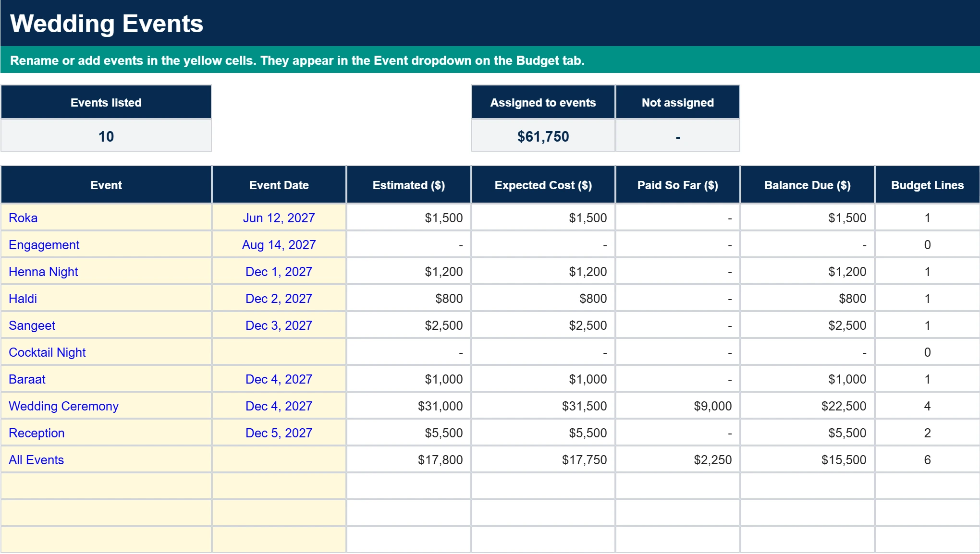Select the $31,000 estimated cell
Image resolution: width=980 pixels, height=554 pixels.
tap(409, 406)
